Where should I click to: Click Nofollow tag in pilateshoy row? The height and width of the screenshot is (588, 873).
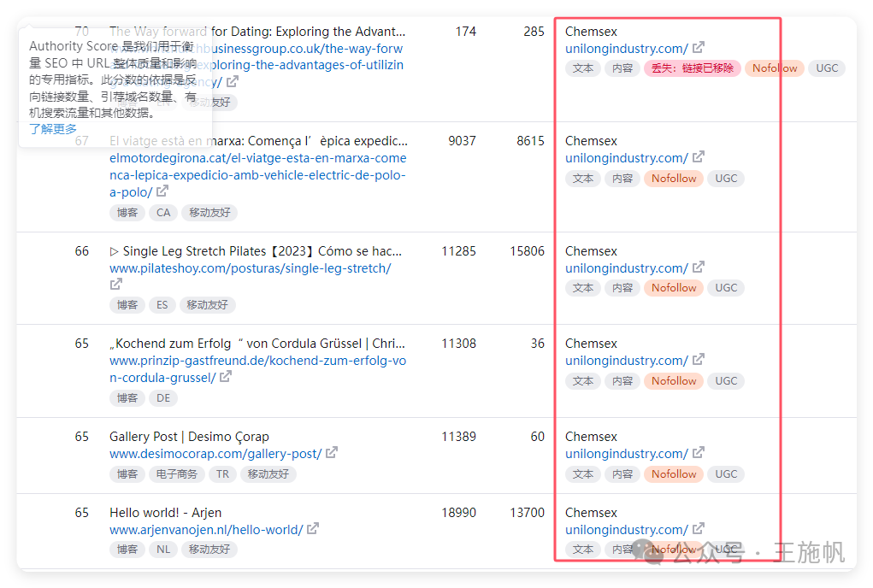pos(674,288)
